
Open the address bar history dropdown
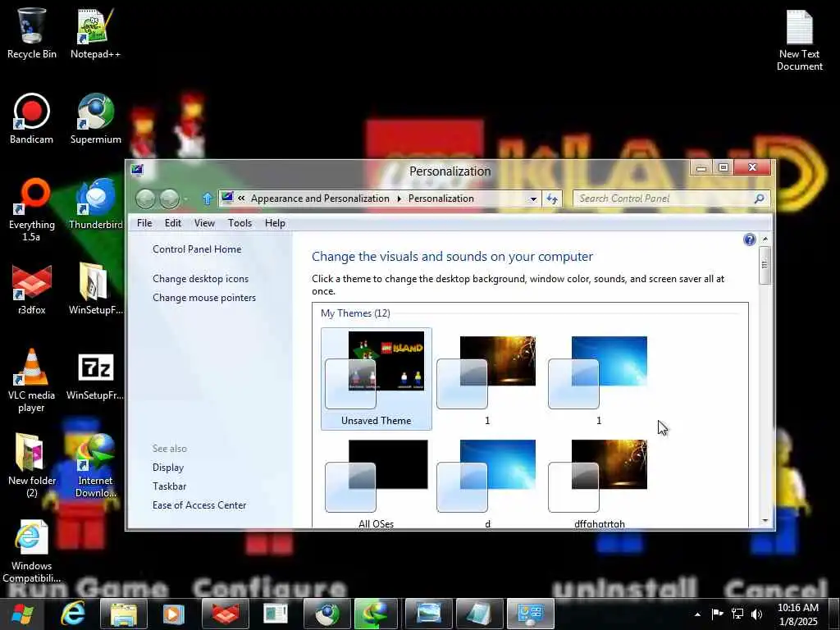(533, 199)
